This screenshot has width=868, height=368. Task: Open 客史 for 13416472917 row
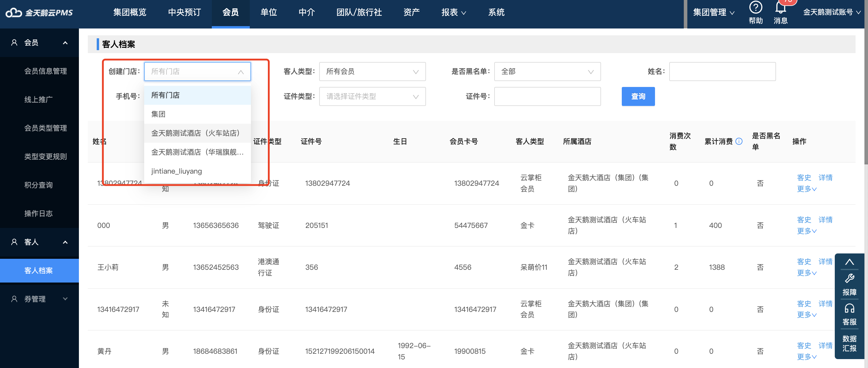pos(804,304)
